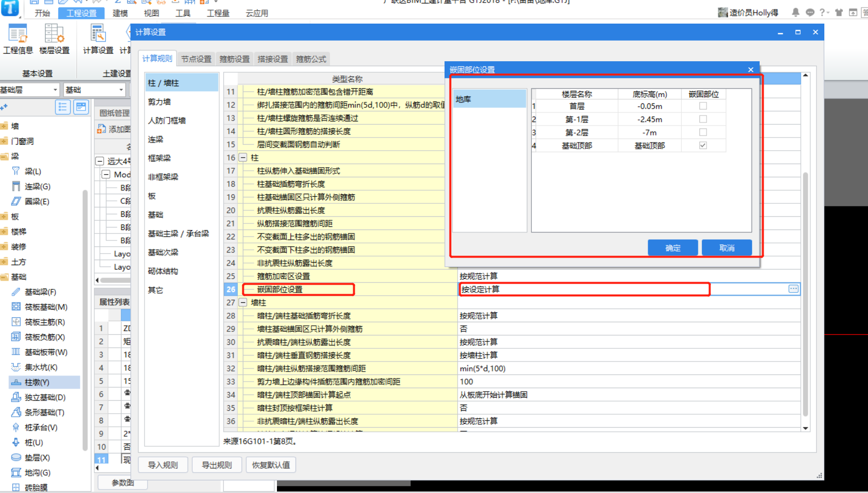868x493 pixels.
Task: Select the 筏板负筋(X) component icon
Action: tap(16, 337)
